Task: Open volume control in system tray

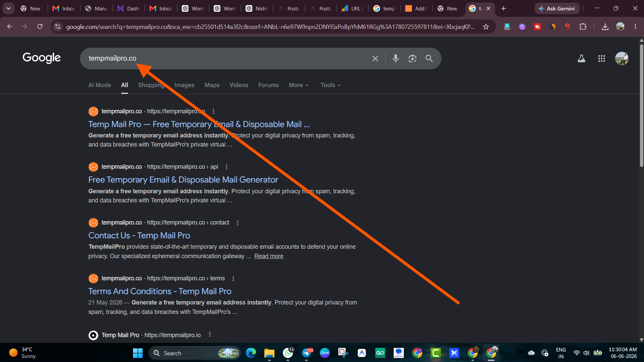Action: click(586, 353)
